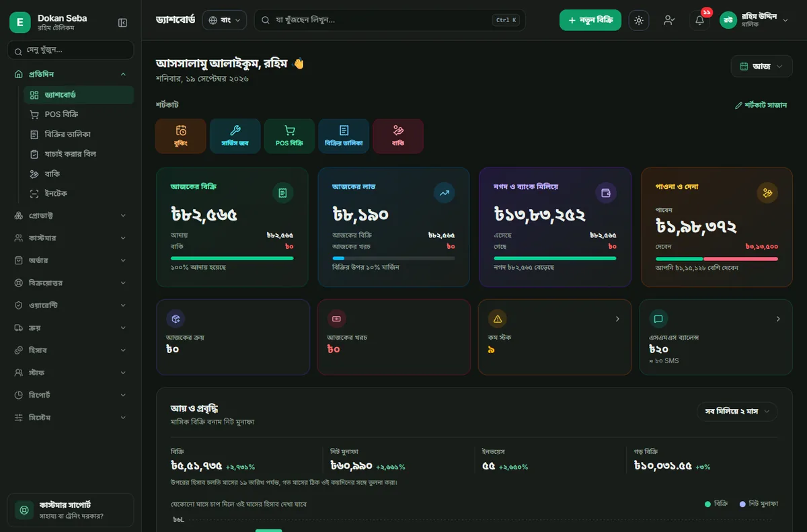Click the আজকের লাভ trend arrow icon
This screenshot has height=532, width=807.
[444, 193]
